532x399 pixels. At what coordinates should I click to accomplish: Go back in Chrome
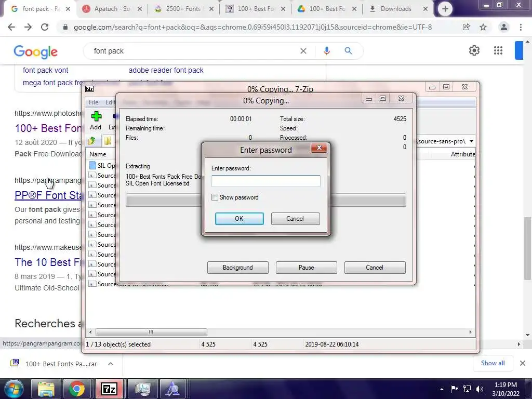click(x=11, y=27)
